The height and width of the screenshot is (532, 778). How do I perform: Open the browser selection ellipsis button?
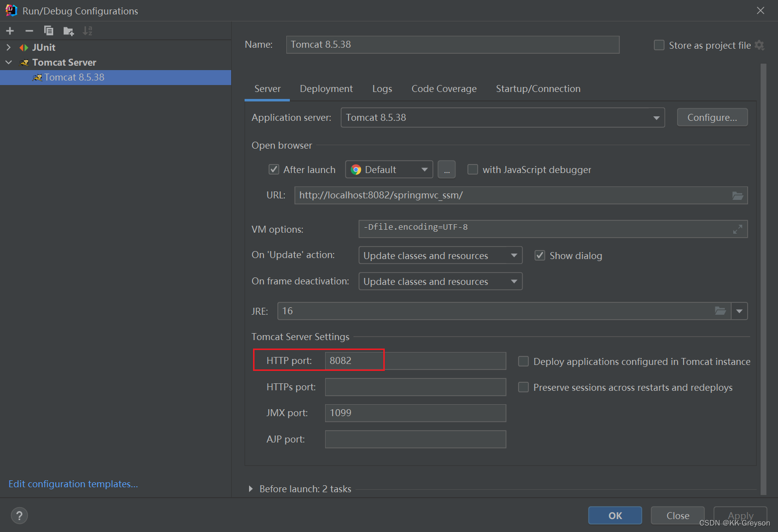point(446,170)
